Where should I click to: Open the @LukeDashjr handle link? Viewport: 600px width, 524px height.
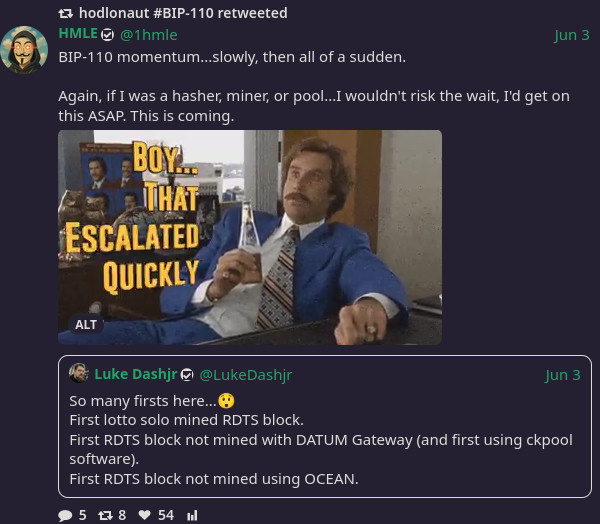pos(246,375)
